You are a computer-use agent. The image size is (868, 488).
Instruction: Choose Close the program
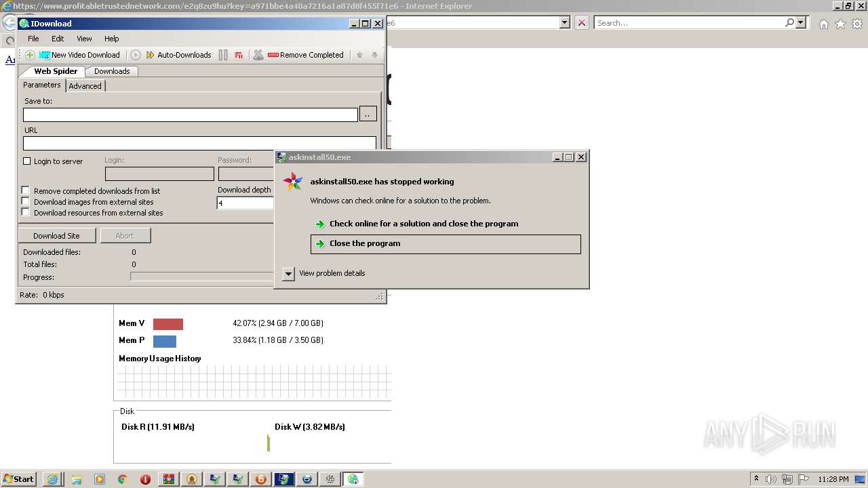(446, 244)
